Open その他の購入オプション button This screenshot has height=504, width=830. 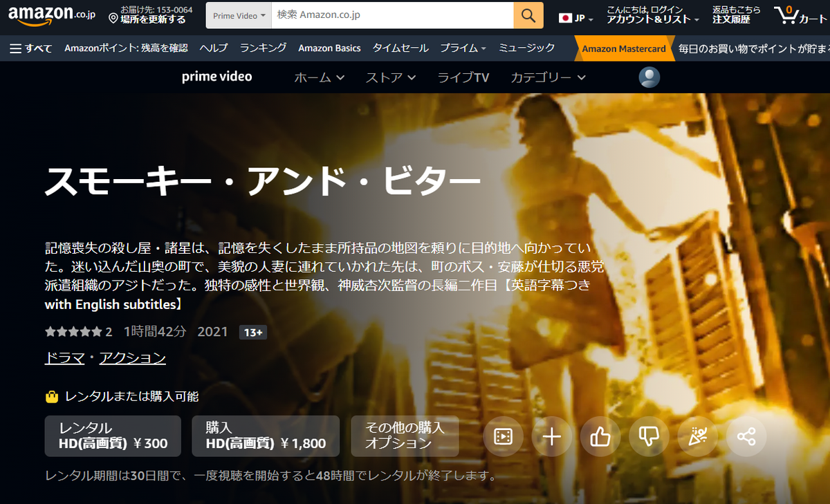tap(405, 436)
